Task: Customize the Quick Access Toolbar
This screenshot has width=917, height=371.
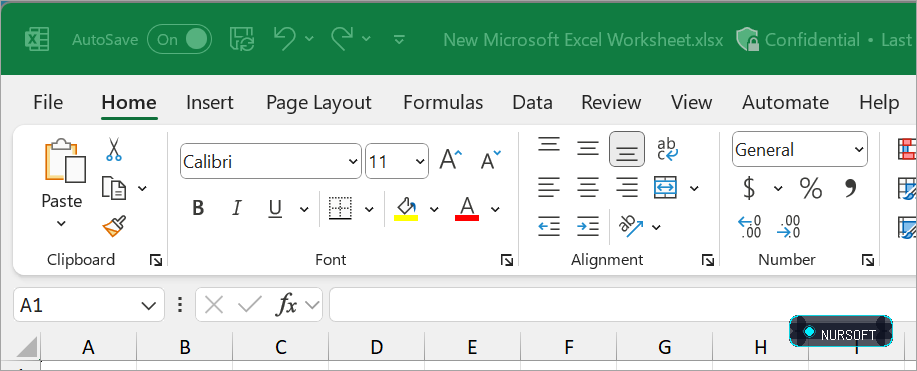Action: pos(399,39)
